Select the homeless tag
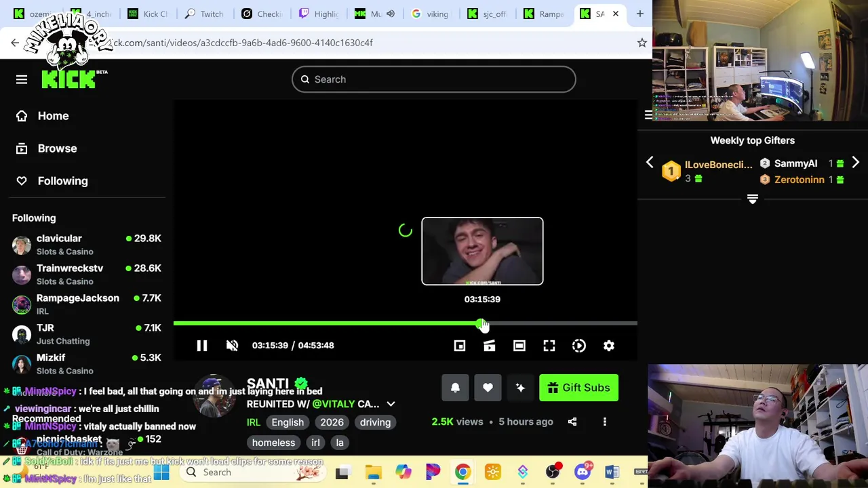This screenshot has width=868, height=488. pyautogui.click(x=273, y=443)
